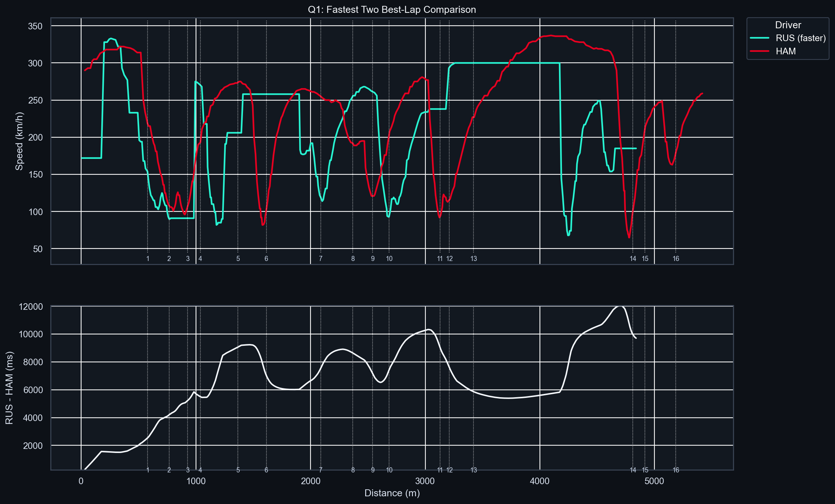Select the 3000 distance axis tick label
Screen dimensions: 835x504
(x=425, y=481)
